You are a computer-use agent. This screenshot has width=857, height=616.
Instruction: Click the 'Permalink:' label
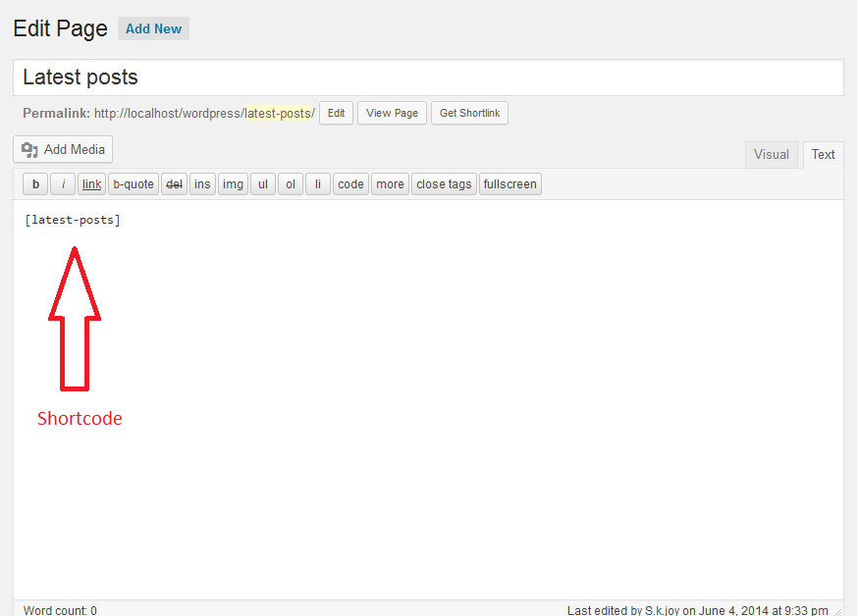[56, 113]
